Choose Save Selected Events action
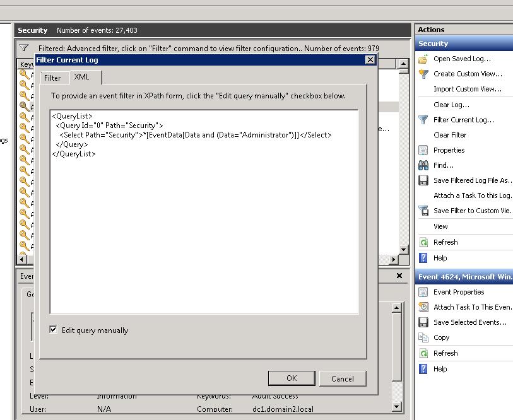 470,322
